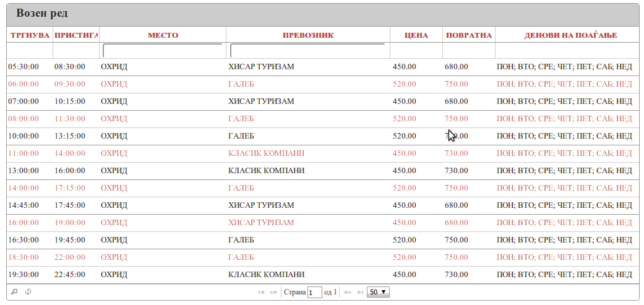Click return price 730.00 in 11:00:00 row
Viewport: 644px width, 305px height.
(457, 153)
